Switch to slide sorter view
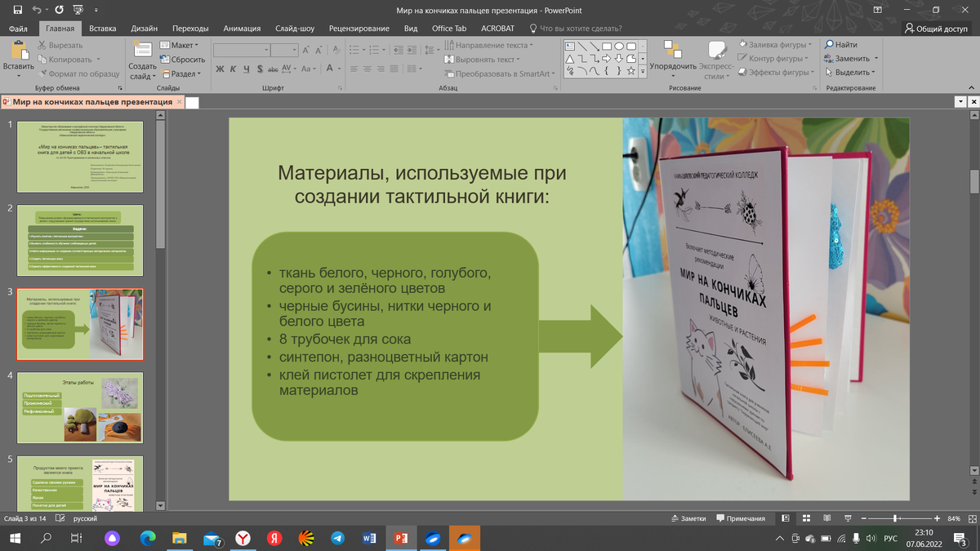The image size is (980, 551). [x=805, y=518]
